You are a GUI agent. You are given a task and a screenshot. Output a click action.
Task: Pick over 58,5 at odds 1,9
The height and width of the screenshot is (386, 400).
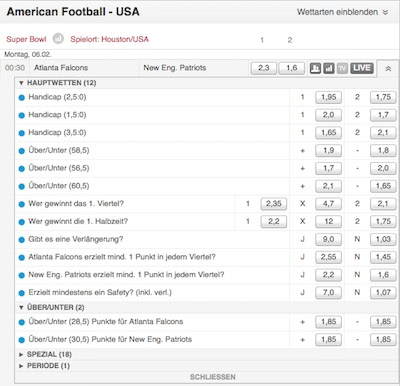(328, 150)
